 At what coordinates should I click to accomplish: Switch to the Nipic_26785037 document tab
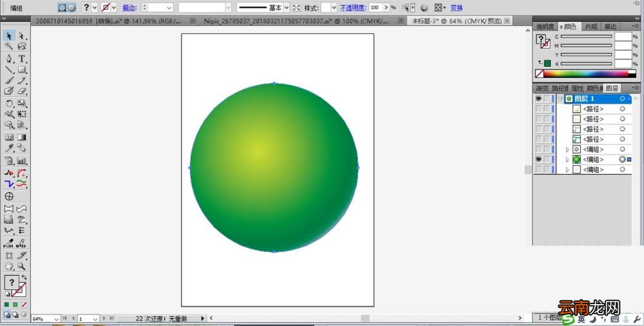296,21
